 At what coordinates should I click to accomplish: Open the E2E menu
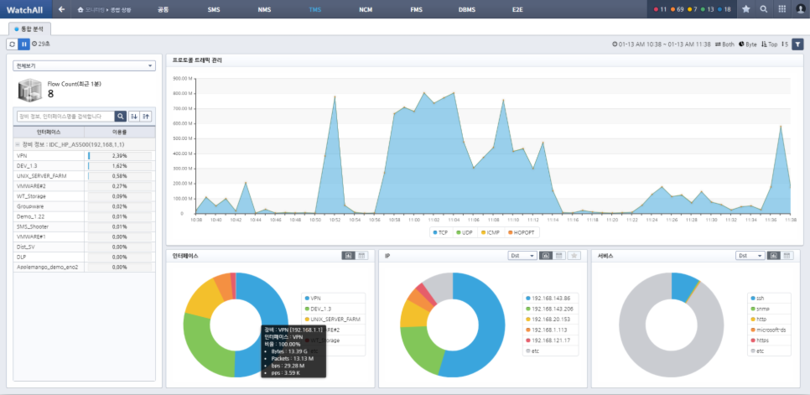click(x=518, y=9)
